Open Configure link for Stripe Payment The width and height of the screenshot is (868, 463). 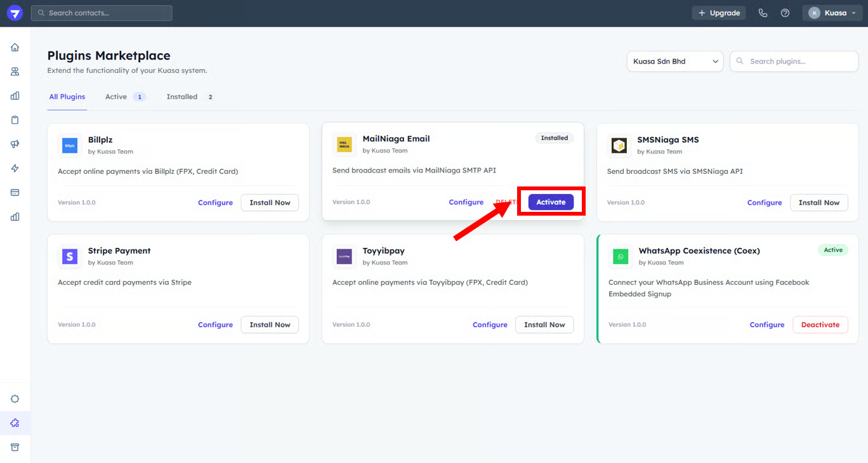[x=215, y=325]
